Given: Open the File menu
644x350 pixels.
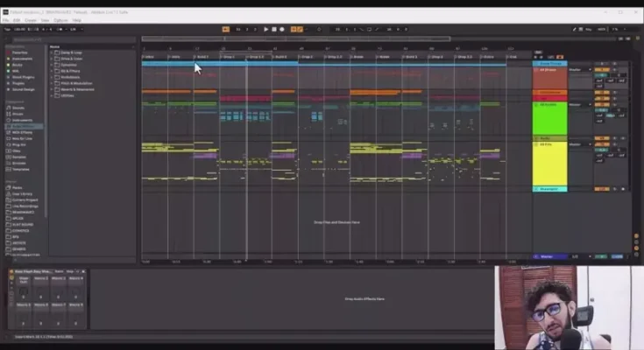Looking at the screenshot, I should 6,19.
